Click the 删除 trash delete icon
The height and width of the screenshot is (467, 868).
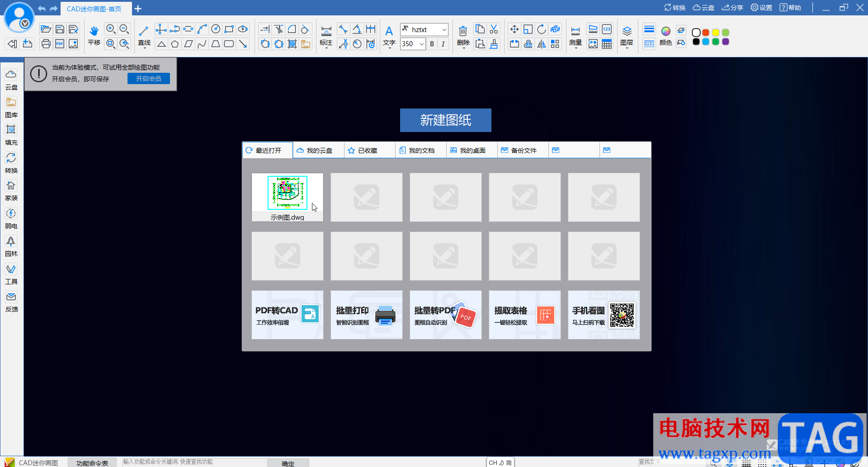pos(463,36)
